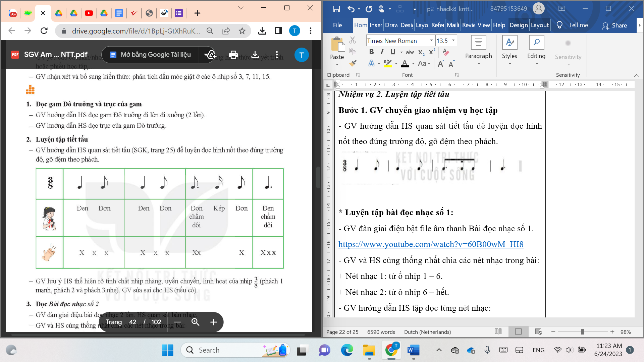Switch to Web Layout view in status bar
Screen dimensions: 644x362
coord(538,331)
